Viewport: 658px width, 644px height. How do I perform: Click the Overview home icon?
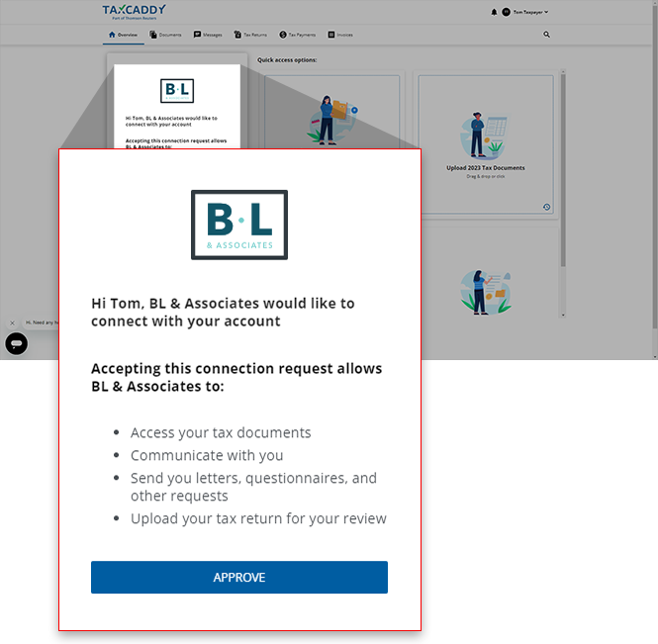point(112,35)
